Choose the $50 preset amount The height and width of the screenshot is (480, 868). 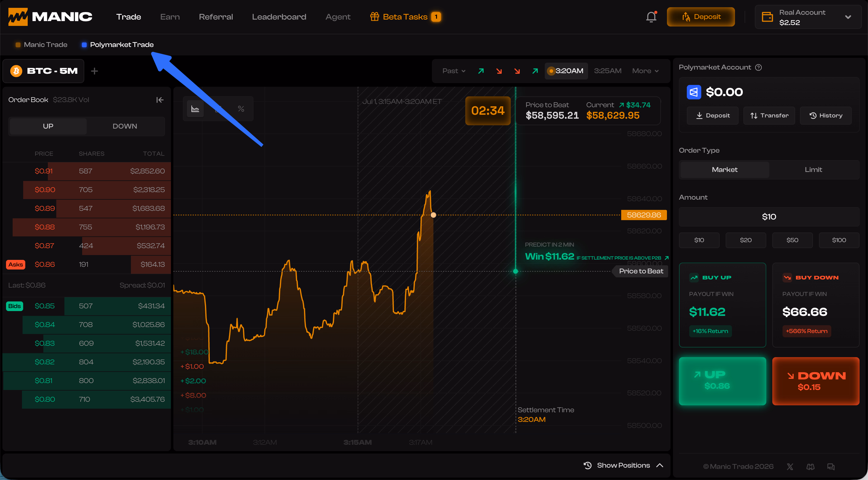792,240
